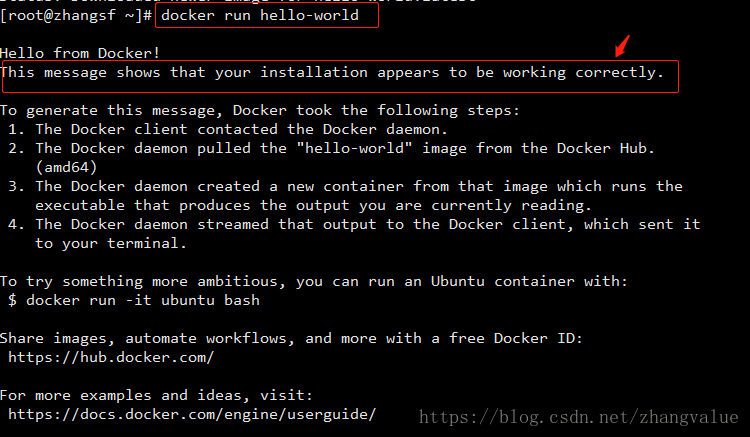Image resolution: width=750 pixels, height=437 pixels.
Task: Open the https://hub.docker.com/ URL
Action: [x=111, y=358]
